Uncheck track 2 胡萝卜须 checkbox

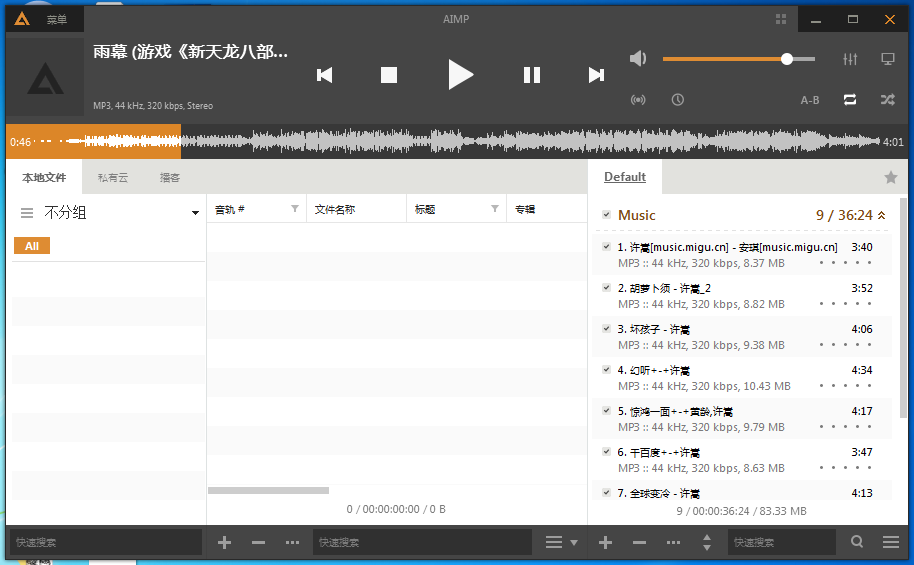point(606,287)
